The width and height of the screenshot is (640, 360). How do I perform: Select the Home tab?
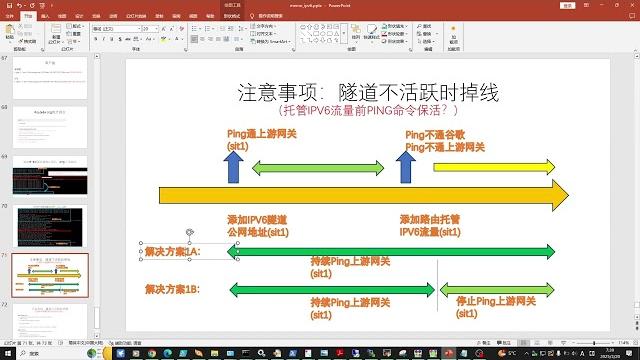pos(28,16)
